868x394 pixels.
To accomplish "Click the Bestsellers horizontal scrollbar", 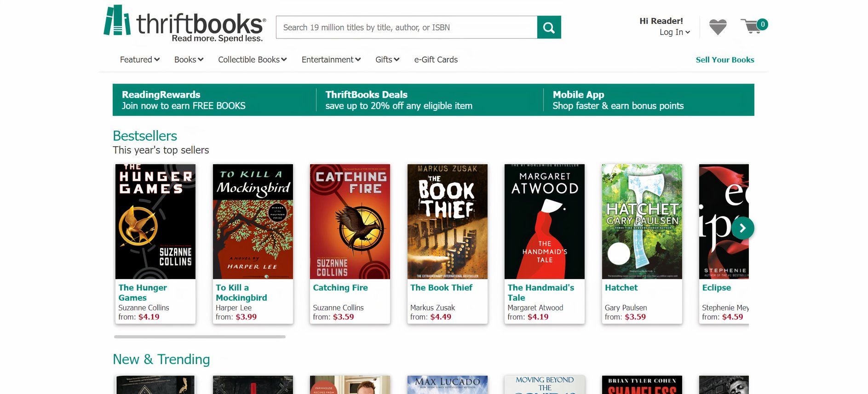I will pyautogui.click(x=200, y=337).
